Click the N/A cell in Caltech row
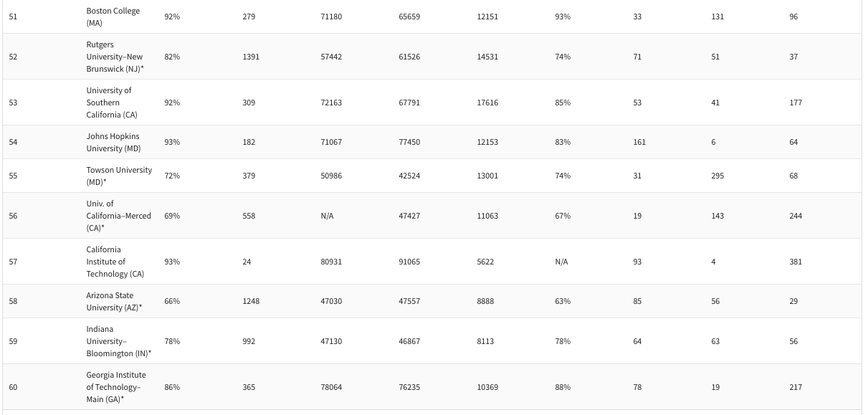868x415 pixels. coord(561,262)
